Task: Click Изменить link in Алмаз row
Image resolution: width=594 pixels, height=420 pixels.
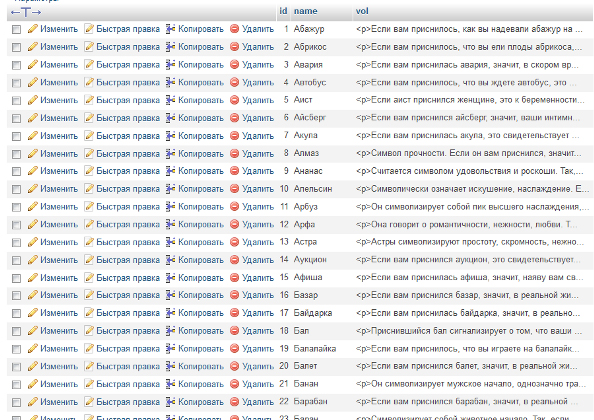Action: [x=59, y=153]
